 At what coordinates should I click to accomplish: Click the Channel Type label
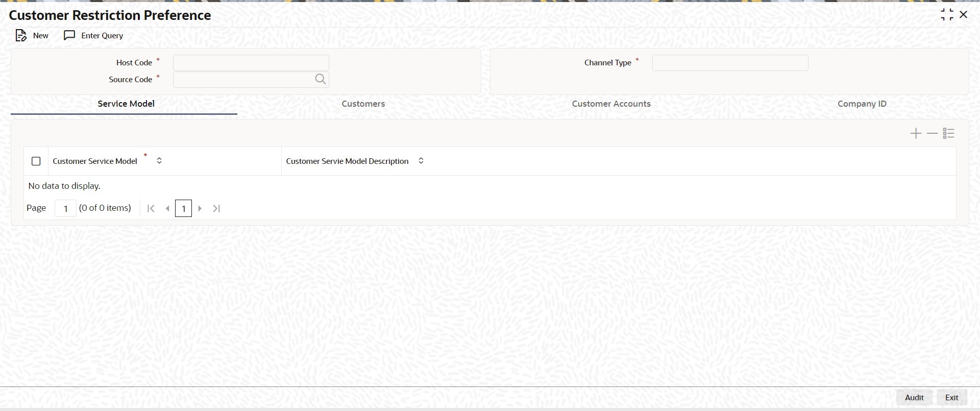[x=608, y=63]
